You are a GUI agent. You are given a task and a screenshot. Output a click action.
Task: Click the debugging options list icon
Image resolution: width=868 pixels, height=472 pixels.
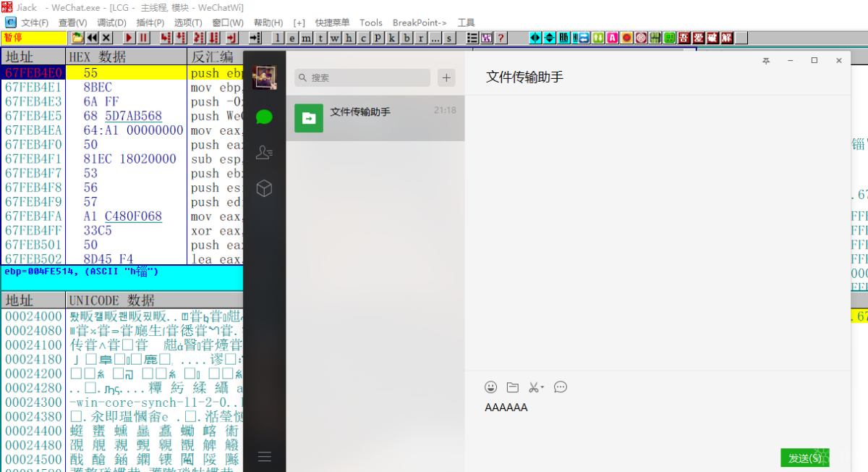point(472,38)
